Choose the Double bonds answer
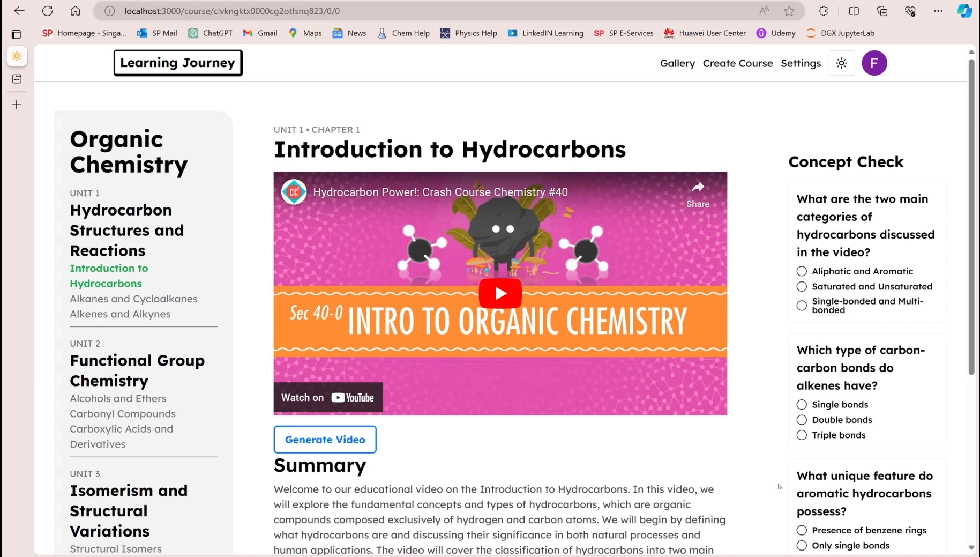This screenshot has width=980, height=557. pos(802,420)
